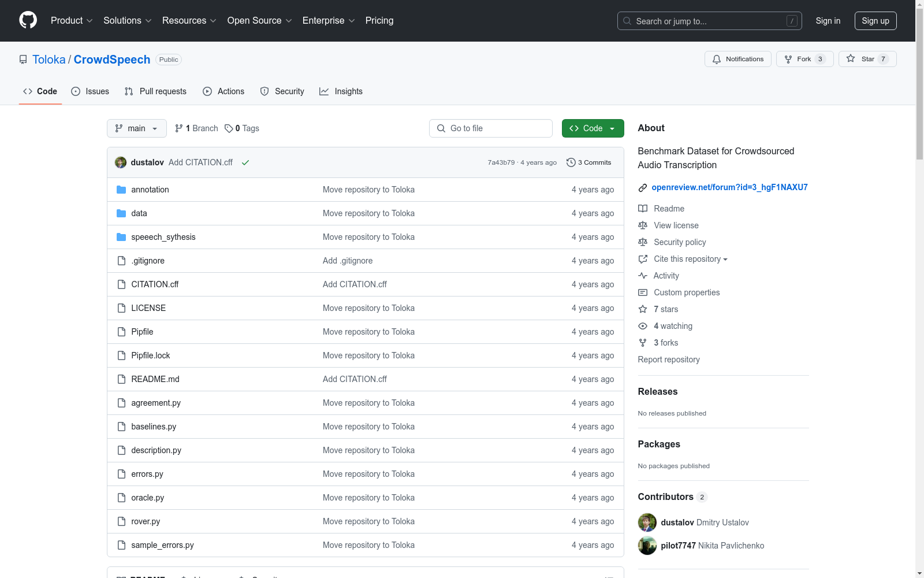924x578 pixels.
Task: Open the Solutions dropdown menu
Action: 128,20
